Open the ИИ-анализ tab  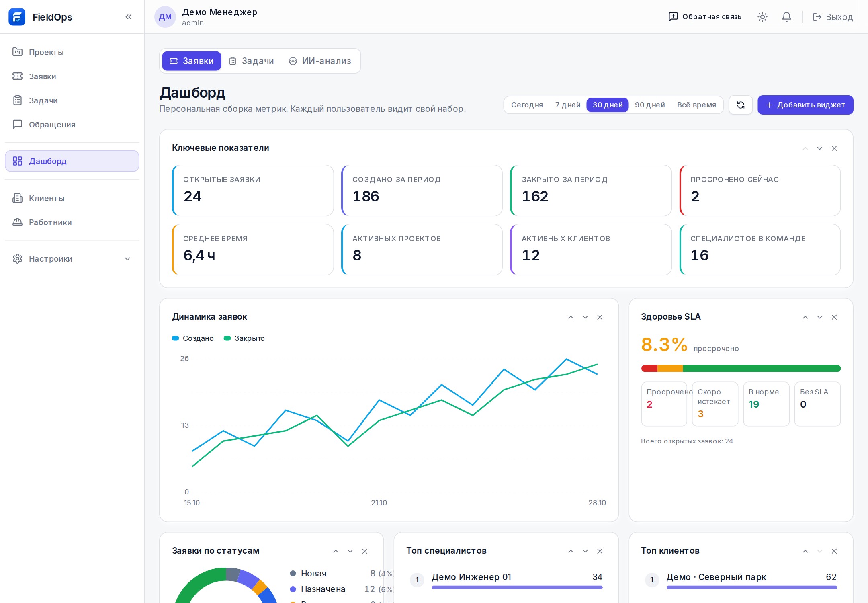[x=320, y=61]
